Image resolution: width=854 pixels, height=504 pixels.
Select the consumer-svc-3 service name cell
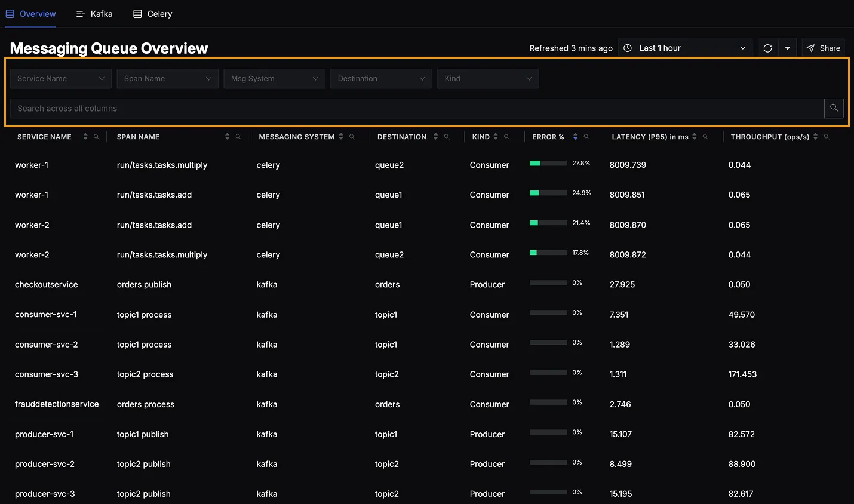[47, 374]
